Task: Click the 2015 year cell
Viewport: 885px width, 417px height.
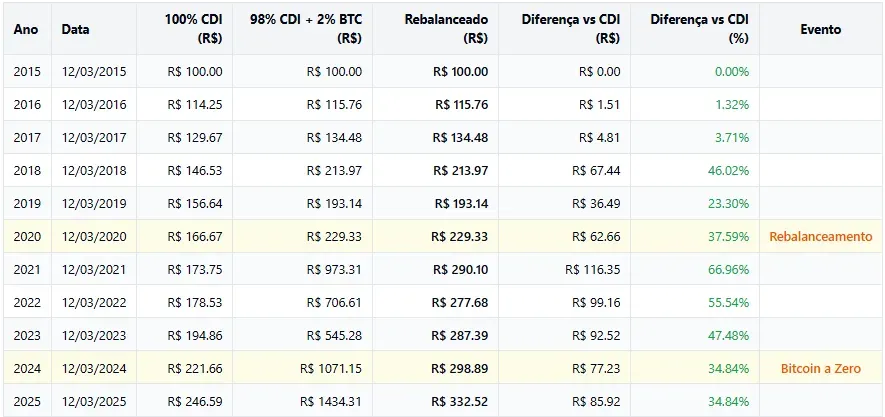Action: click(x=28, y=72)
